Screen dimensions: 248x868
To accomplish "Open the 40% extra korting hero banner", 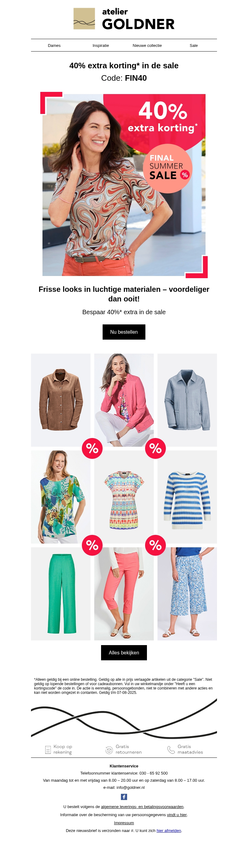I will (x=124, y=185).
